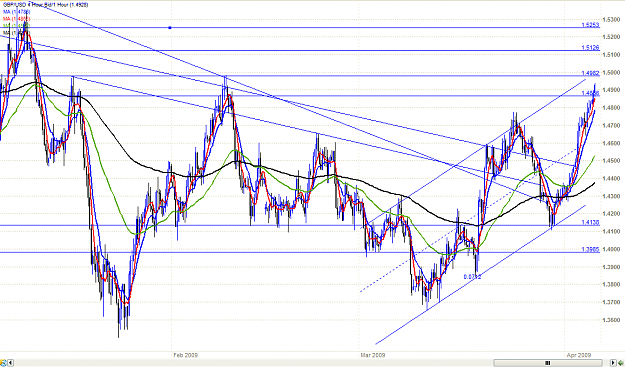Select the red MA indicator label
This screenshot has width=625, height=367.
(17, 18)
